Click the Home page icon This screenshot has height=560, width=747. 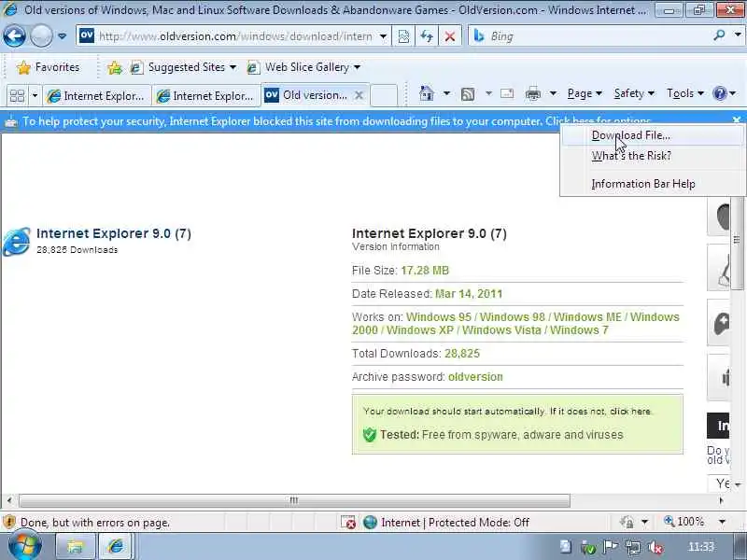coord(427,93)
